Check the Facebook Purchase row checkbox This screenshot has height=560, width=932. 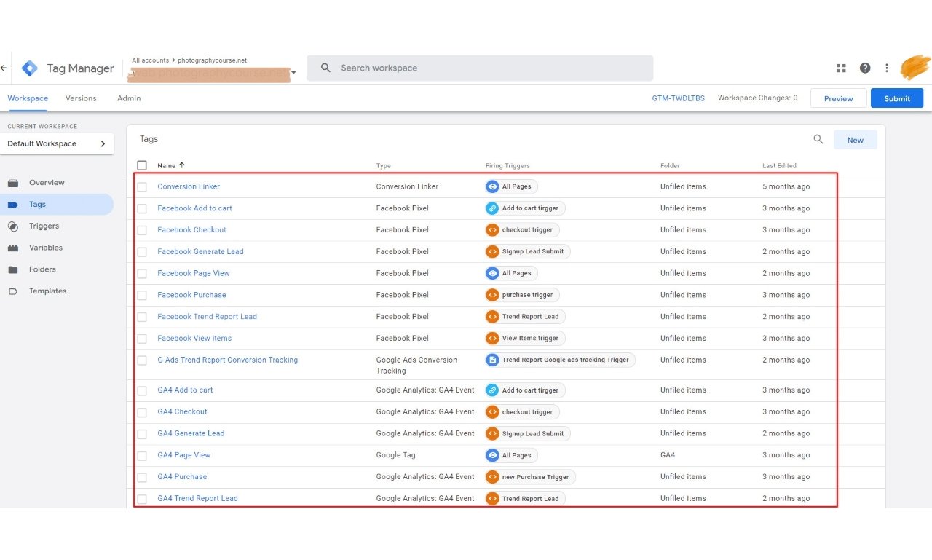142,296
